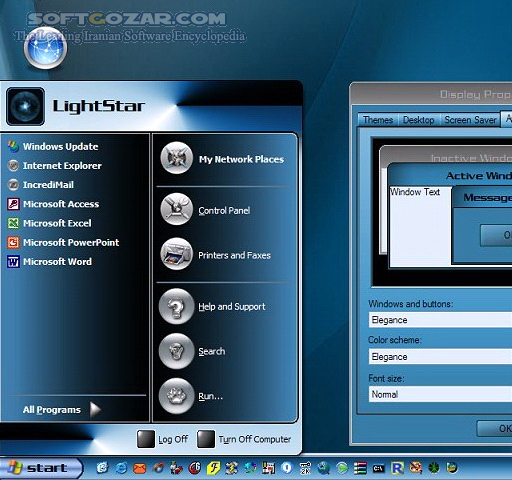512x480 pixels.
Task: Switch to the Screen Saver tab
Action: tap(470, 120)
